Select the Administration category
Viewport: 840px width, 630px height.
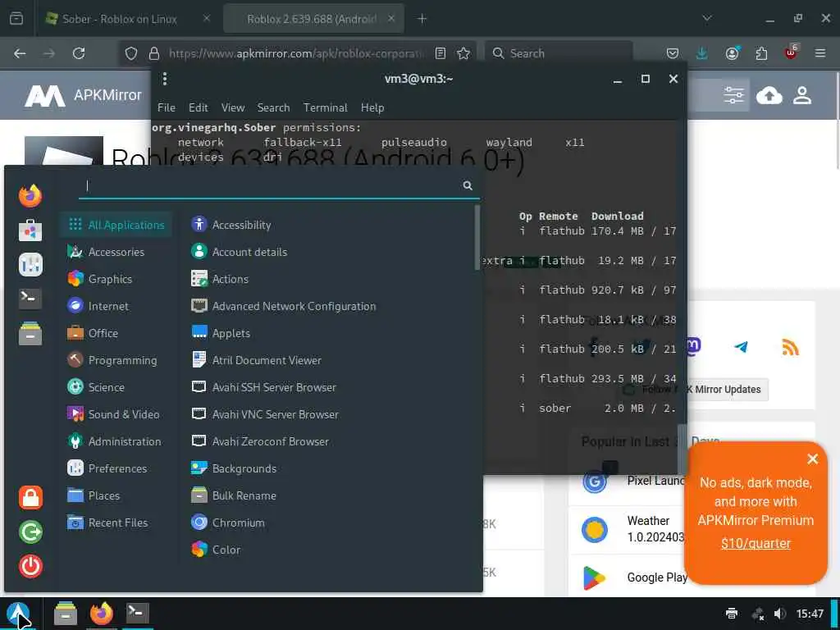(116, 441)
